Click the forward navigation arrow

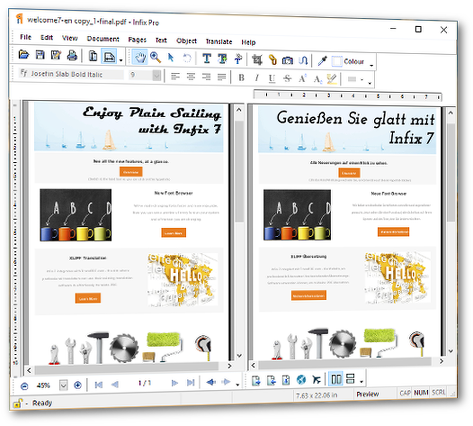pyautogui.click(x=226, y=382)
